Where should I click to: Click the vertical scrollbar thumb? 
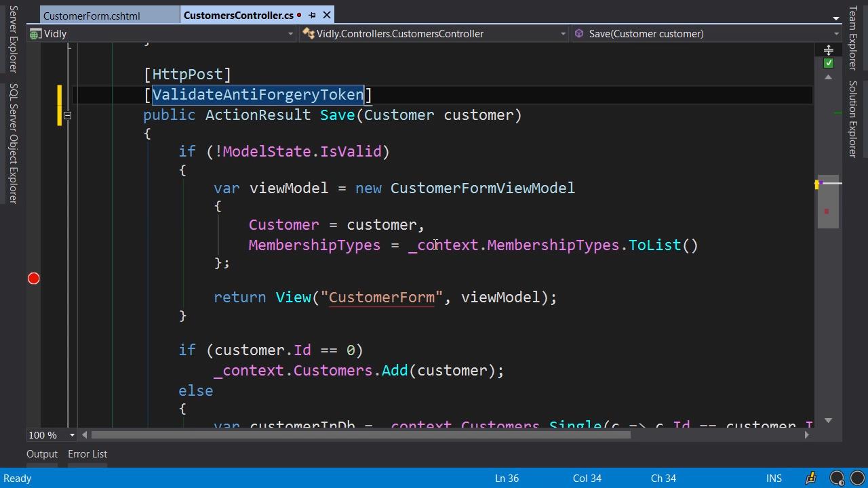point(828,201)
